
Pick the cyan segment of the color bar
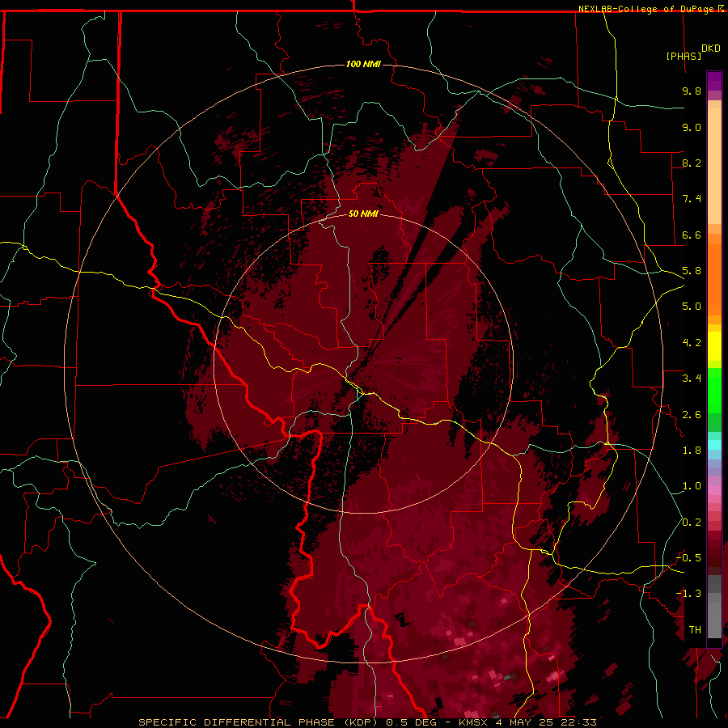coord(714,445)
